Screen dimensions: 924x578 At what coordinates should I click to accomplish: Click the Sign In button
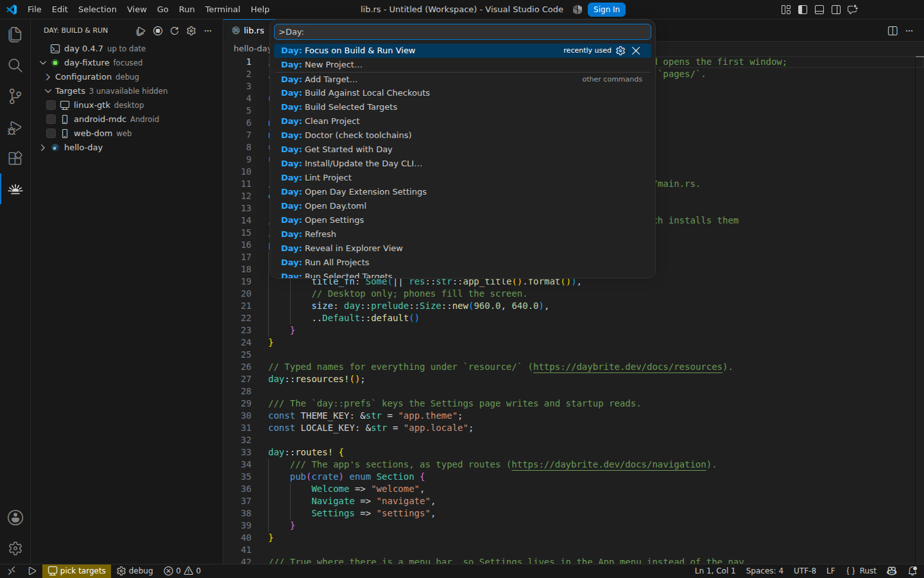[606, 10]
